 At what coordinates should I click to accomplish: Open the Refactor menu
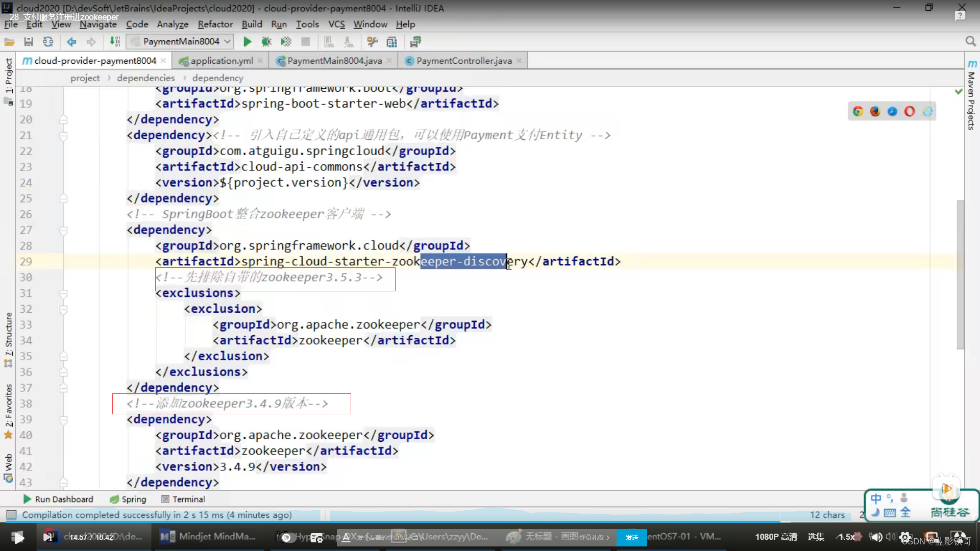215,24
